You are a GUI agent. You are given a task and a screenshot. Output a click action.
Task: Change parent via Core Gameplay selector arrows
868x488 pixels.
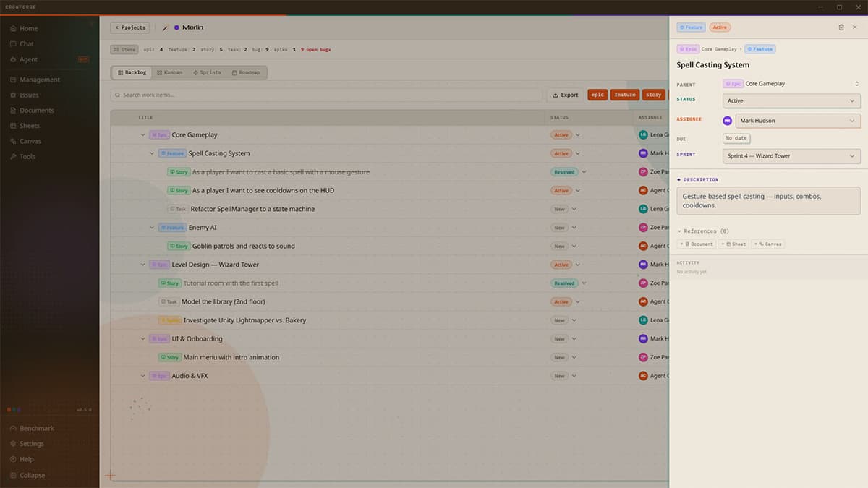(856, 84)
